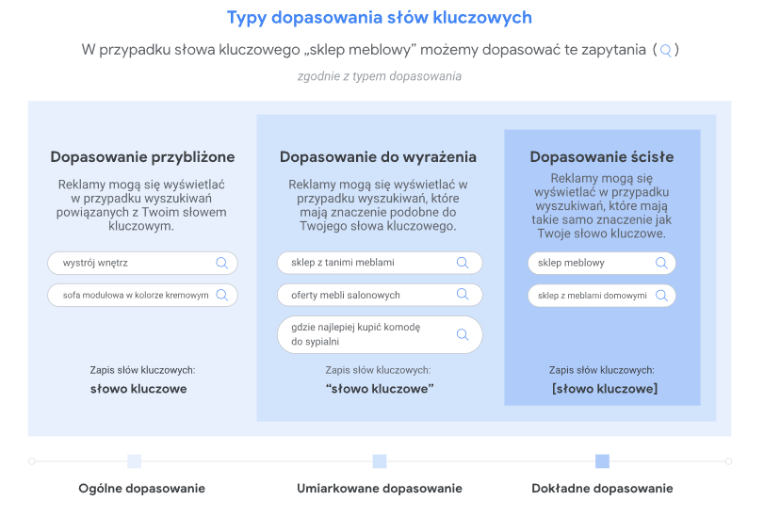
Task: Click 'Zapis słów kluczowych:' under Dopasowanie do wyrażenia
Action: tap(378, 370)
